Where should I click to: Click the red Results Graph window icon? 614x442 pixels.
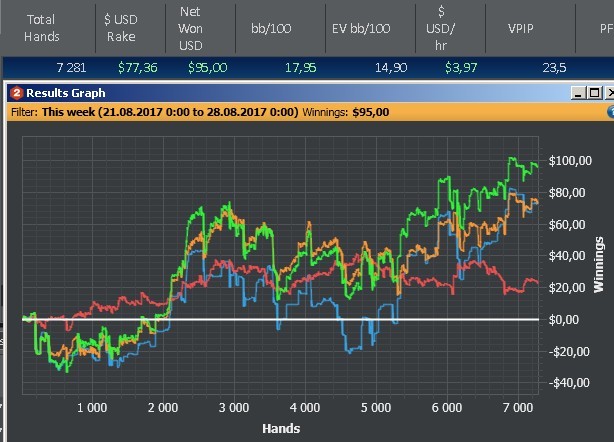[x=16, y=93]
